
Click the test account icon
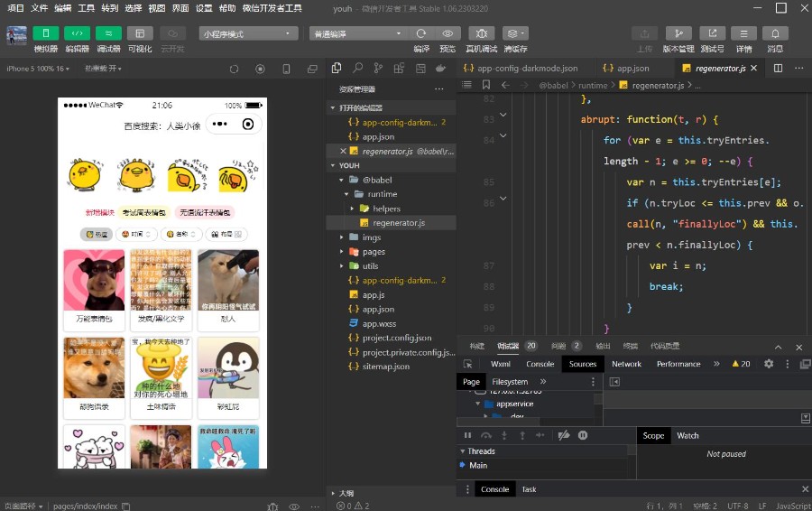[713, 33]
